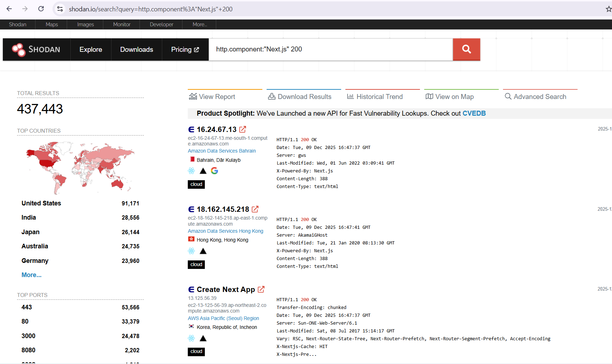The height and width of the screenshot is (364, 612).
Task: Click the Vercel triangle icon under Korea result
Action: tap(203, 338)
